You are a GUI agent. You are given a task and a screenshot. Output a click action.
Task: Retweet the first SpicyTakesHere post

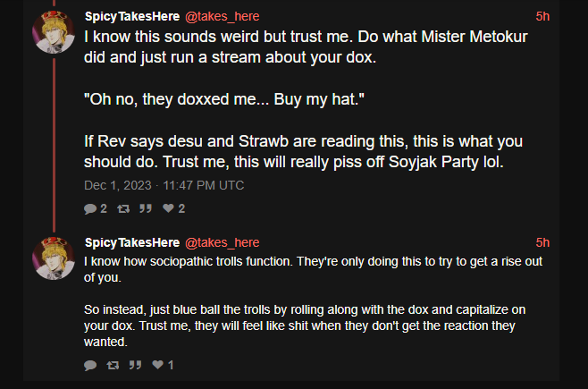121,209
